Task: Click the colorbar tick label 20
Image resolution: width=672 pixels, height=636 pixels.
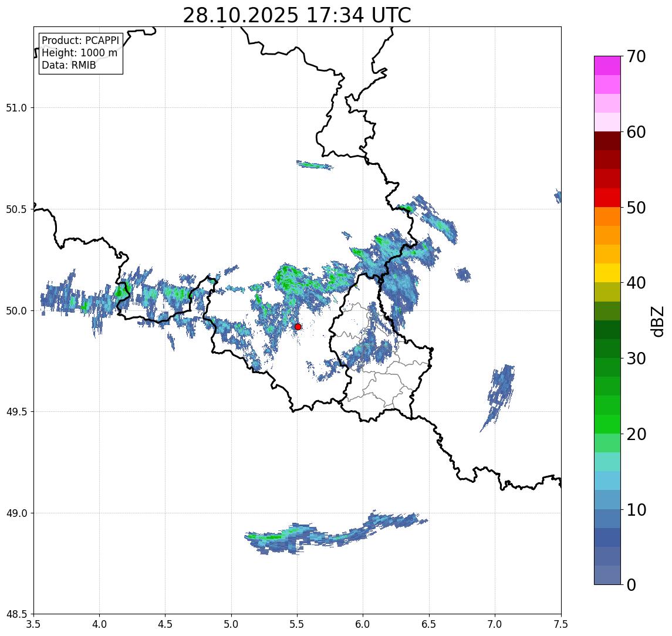Action: tap(636, 434)
